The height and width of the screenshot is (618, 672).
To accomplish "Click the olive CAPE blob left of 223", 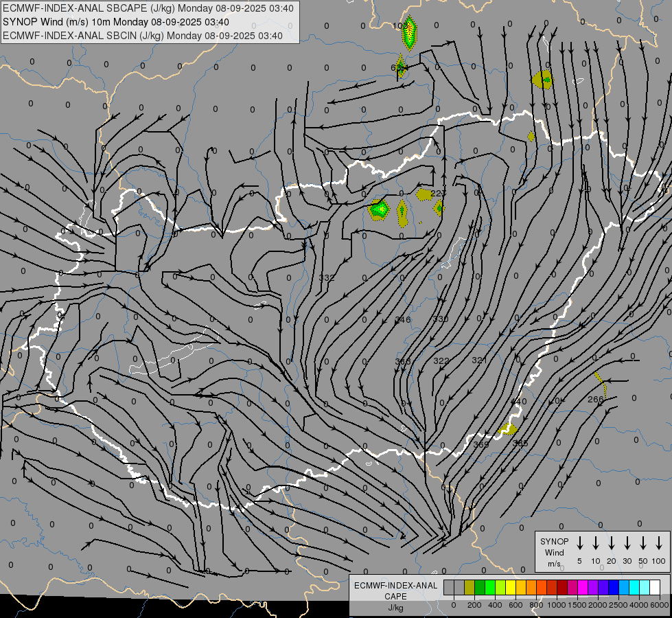I will [x=424, y=195].
